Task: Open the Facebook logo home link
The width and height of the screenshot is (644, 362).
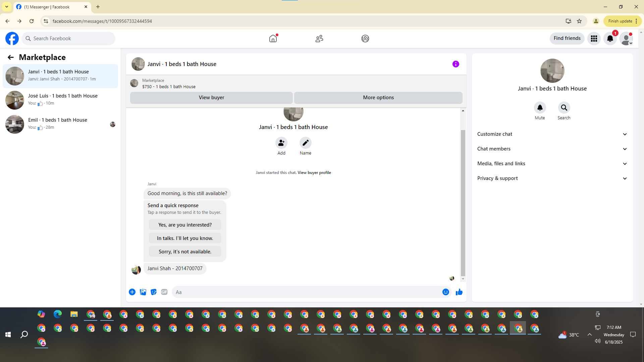Action: click(x=12, y=39)
